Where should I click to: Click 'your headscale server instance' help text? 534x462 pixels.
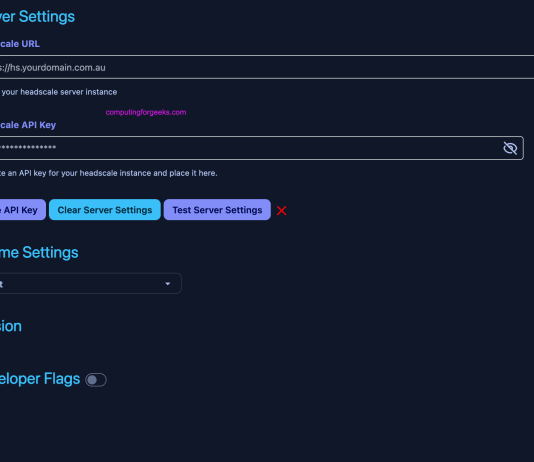point(59,92)
